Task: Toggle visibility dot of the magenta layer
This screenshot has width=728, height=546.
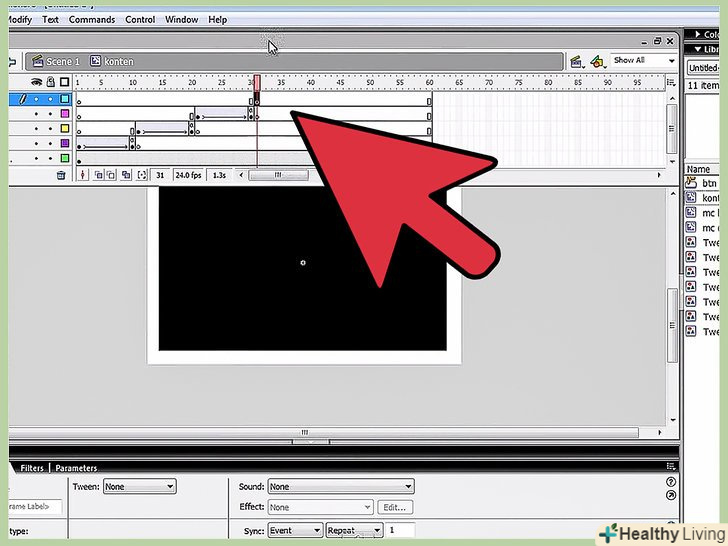Action: pos(36,114)
